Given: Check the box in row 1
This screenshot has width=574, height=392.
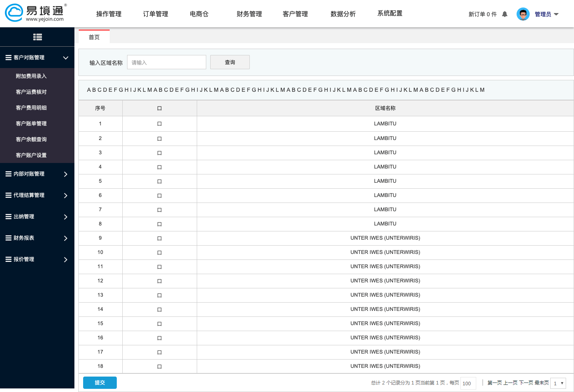Looking at the screenshot, I should click(x=160, y=124).
